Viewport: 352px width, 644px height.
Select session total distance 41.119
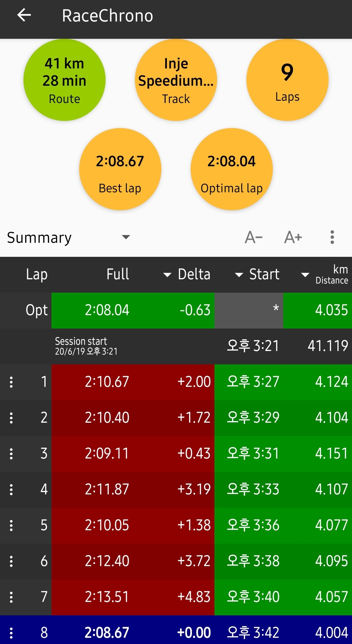pos(328,346)
